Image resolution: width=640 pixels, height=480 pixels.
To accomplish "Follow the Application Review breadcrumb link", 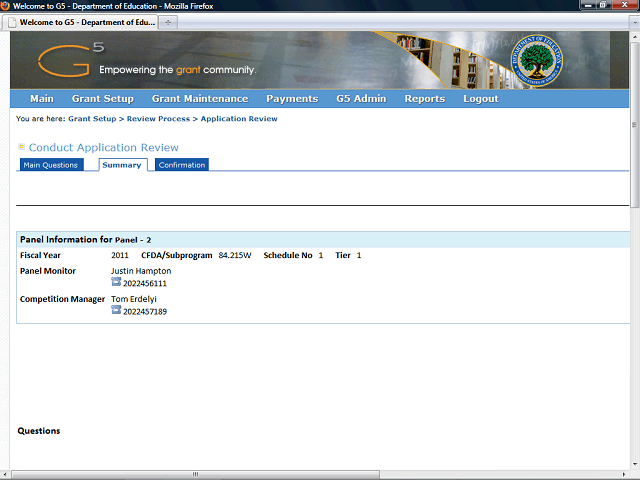I will click(239, 119).
